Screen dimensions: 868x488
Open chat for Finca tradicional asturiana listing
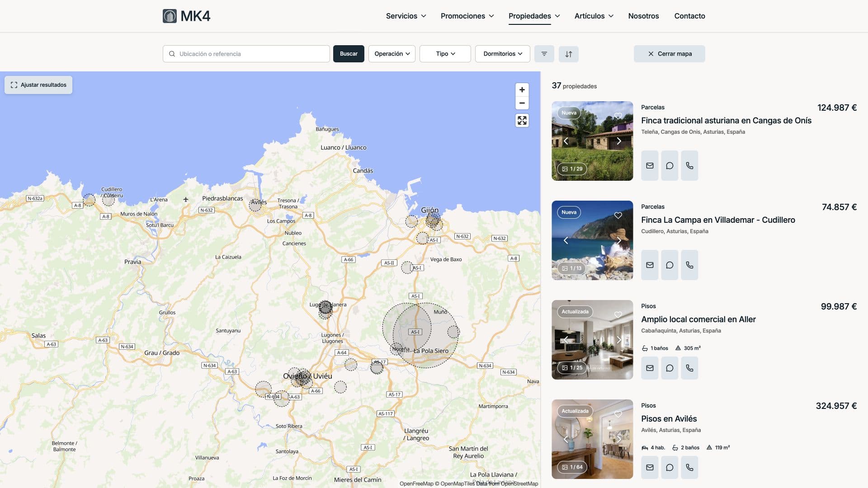[x=670, y=165]
